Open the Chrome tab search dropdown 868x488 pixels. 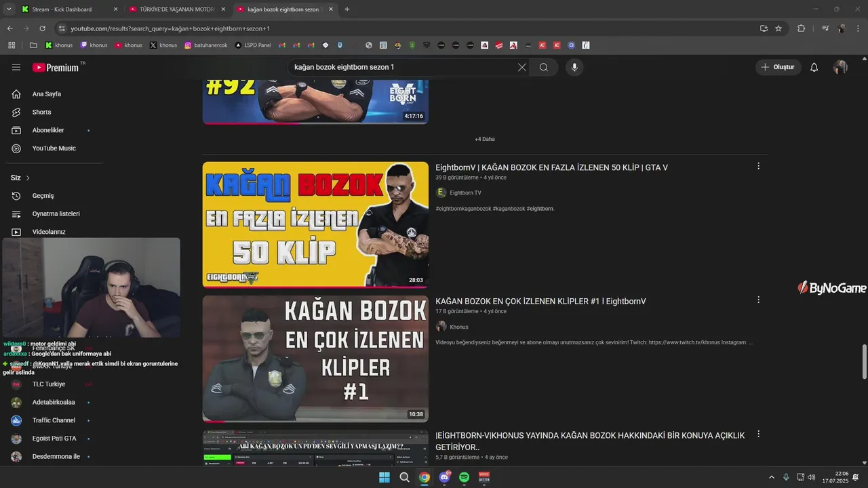(9, 9)
